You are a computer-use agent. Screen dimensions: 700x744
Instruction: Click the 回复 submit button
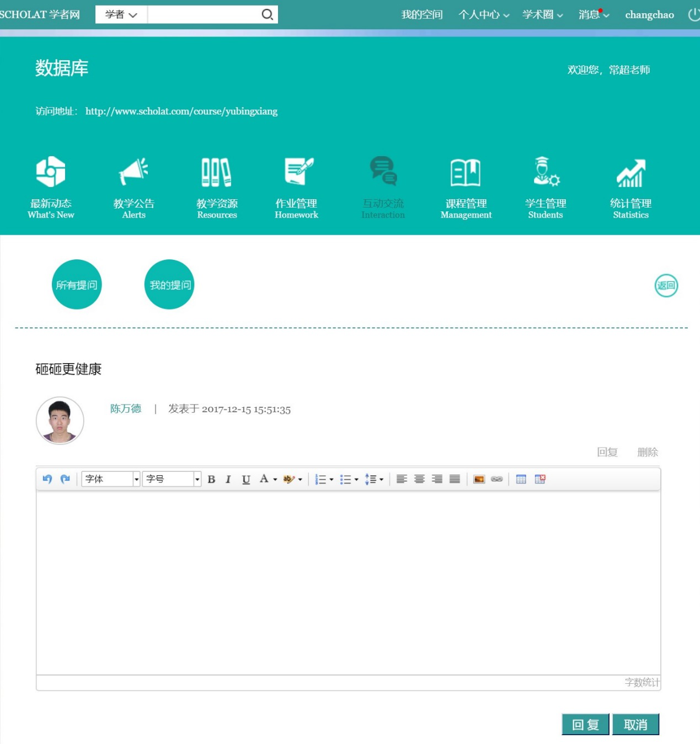(x=585, y=725)
